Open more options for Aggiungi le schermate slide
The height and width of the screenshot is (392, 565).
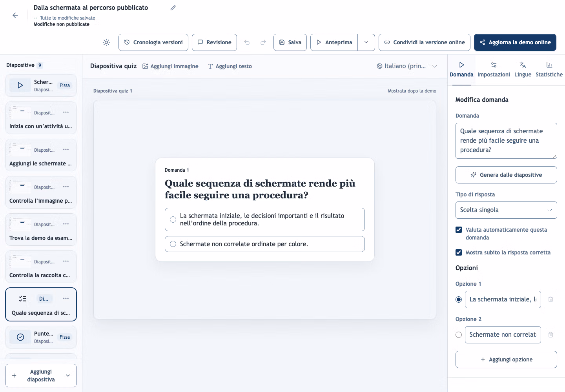click(x=66, y=150)
